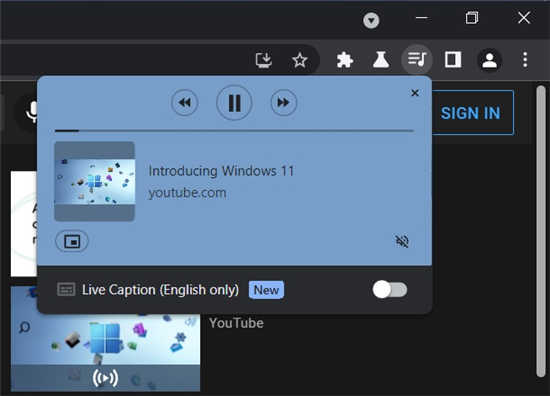Close the media control card
This screenshot has width=550, height=396.
point(415,93)
